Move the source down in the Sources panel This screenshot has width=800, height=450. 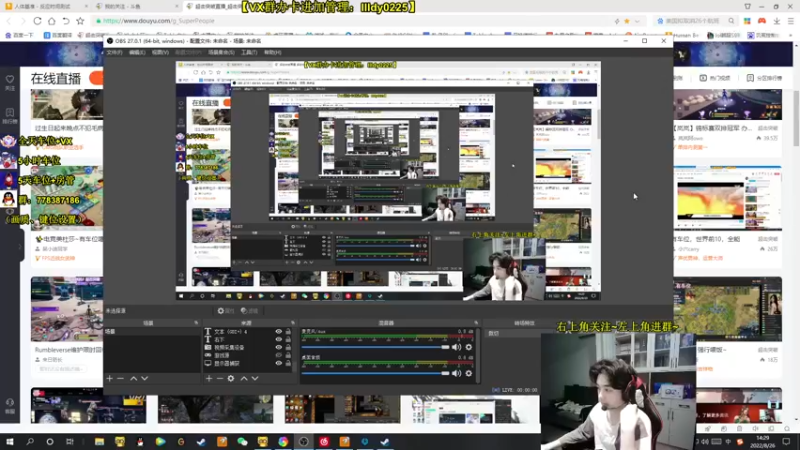click(x=255, y=379)
